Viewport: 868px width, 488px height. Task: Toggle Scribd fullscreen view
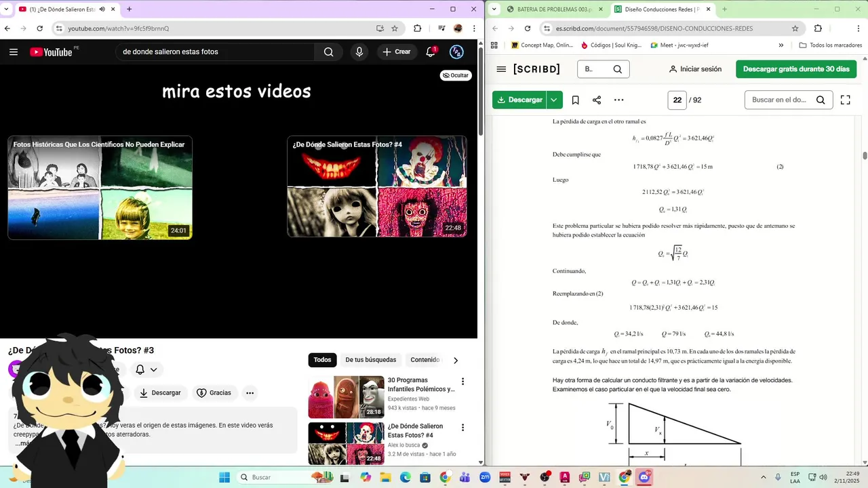click(x=845, y=100)
